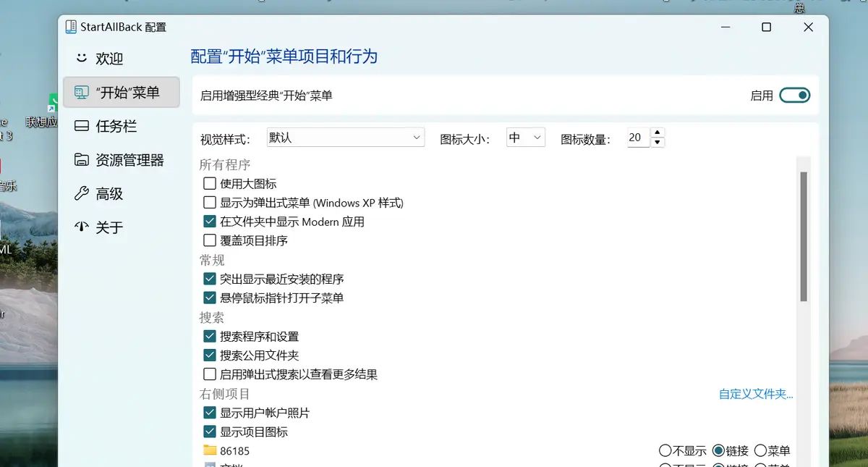Open the "开始"菜单 settings page
The width and height of the screenshot is (868, 467).
122,92
